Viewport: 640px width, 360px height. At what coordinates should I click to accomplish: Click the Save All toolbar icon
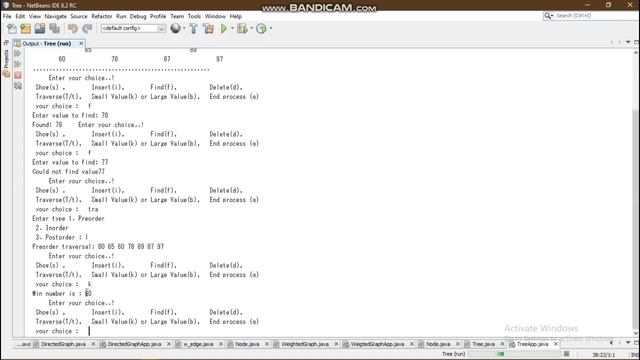point(54,28)
